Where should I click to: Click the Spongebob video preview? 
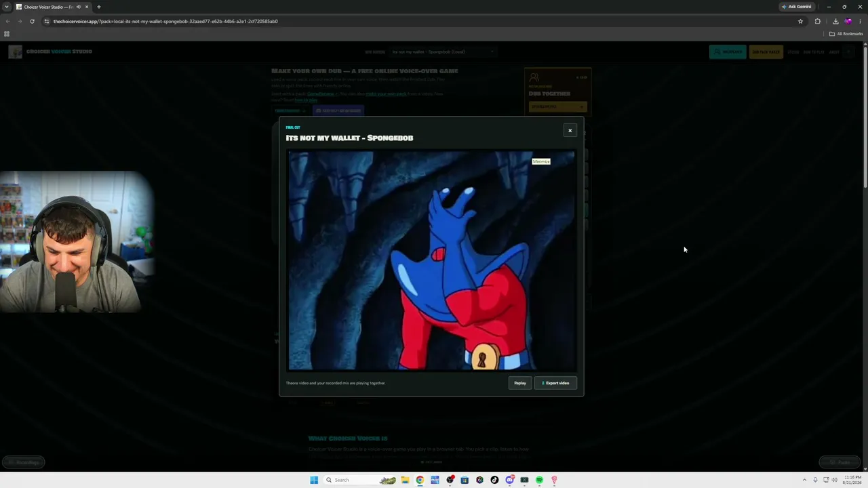point(432,261)
